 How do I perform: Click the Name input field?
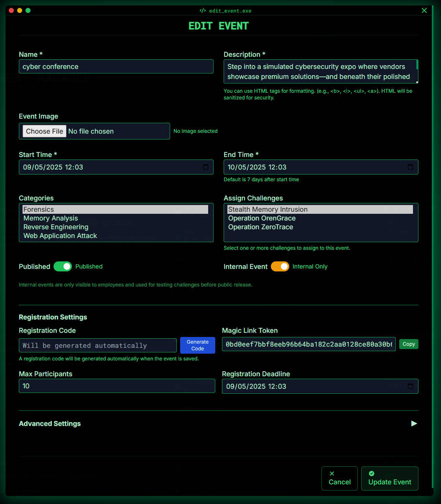point(116,66)
